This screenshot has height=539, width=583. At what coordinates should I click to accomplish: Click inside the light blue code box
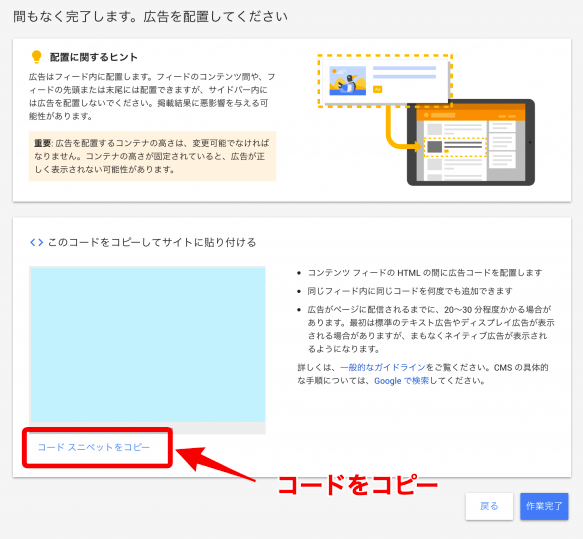[148, 345]
